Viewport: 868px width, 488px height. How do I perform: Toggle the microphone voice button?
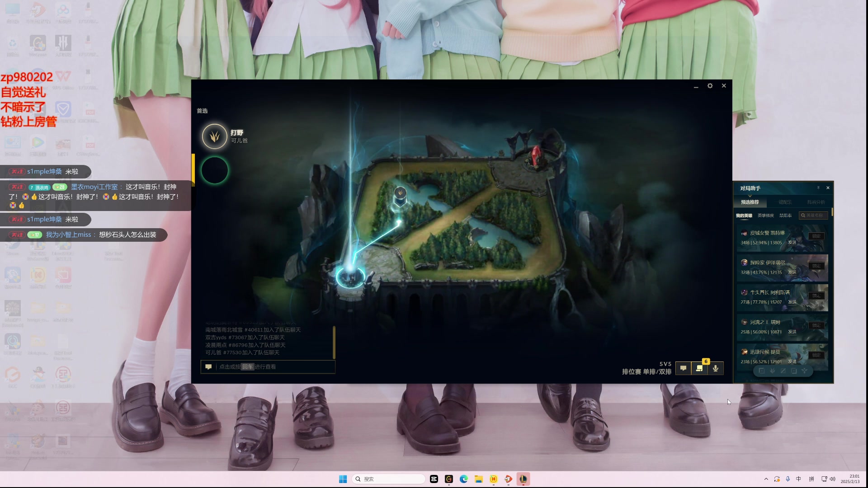click(x=716, y=368)
